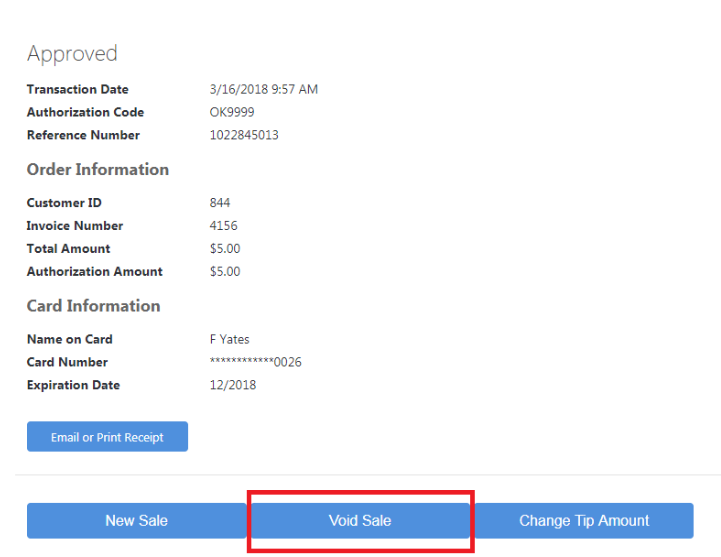Viewport: 721px width, 557px height.
Task: Open Email or Print Receipt
Action: coord(107,437)
